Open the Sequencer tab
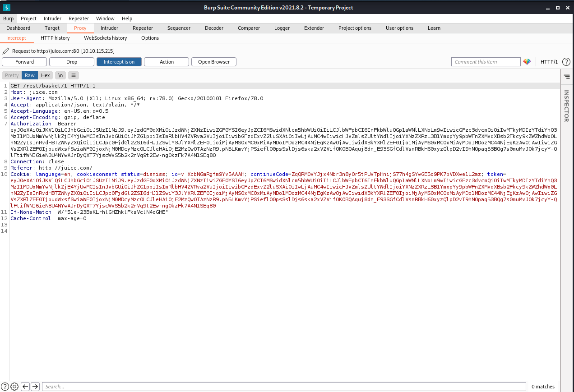The height and width of the screenshot is (392, 574). [x=179, y=28]
